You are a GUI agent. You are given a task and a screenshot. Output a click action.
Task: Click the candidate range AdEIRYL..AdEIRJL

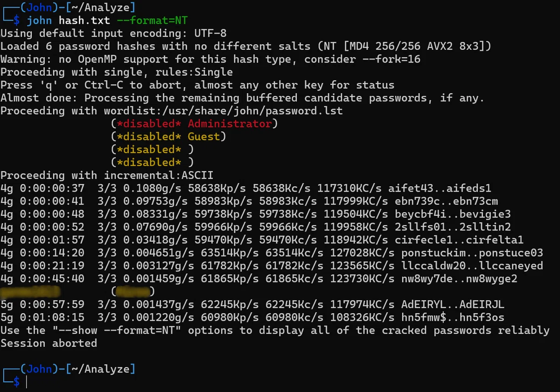pyautogui.click(x=452, y=305)
